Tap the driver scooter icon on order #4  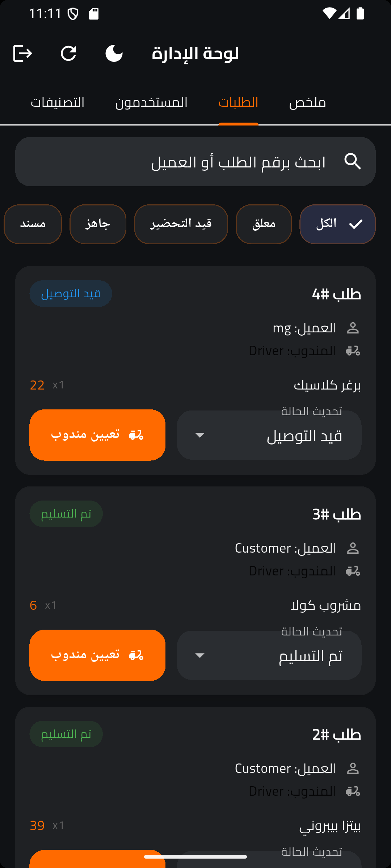353,351
